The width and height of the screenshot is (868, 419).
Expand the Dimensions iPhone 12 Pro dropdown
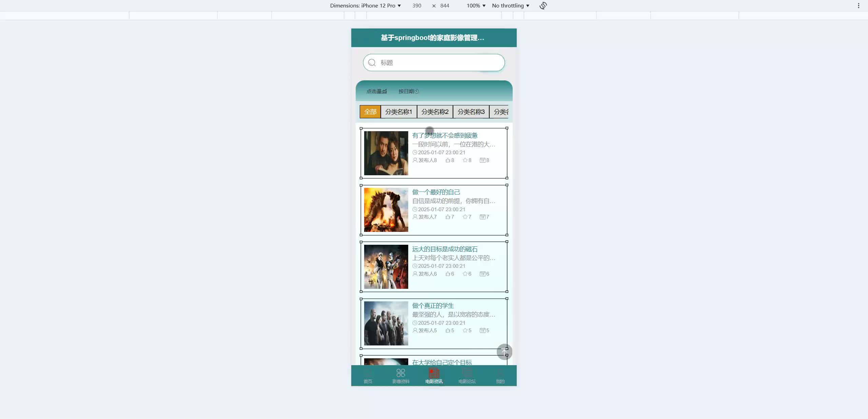click(365, 6)
